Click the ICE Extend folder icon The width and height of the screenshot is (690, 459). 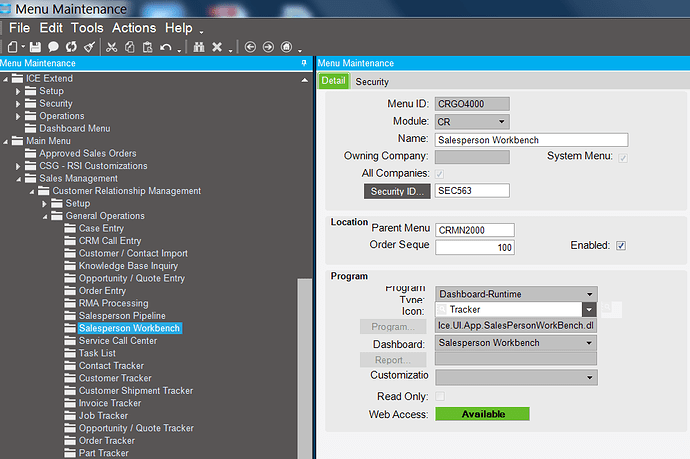(x=18, y=78)
